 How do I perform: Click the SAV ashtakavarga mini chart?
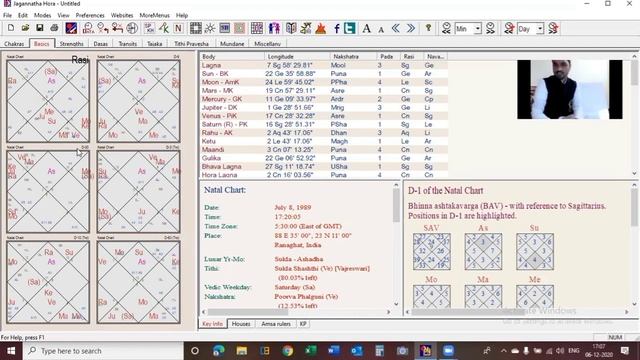pos(431,251)
